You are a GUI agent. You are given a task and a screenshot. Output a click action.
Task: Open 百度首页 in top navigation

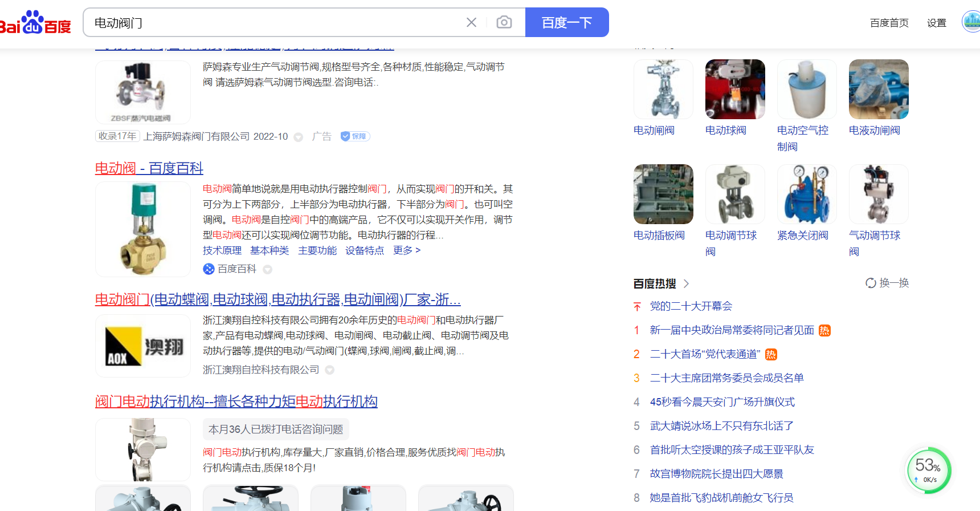pyautogui.click(x=889, y=23)
